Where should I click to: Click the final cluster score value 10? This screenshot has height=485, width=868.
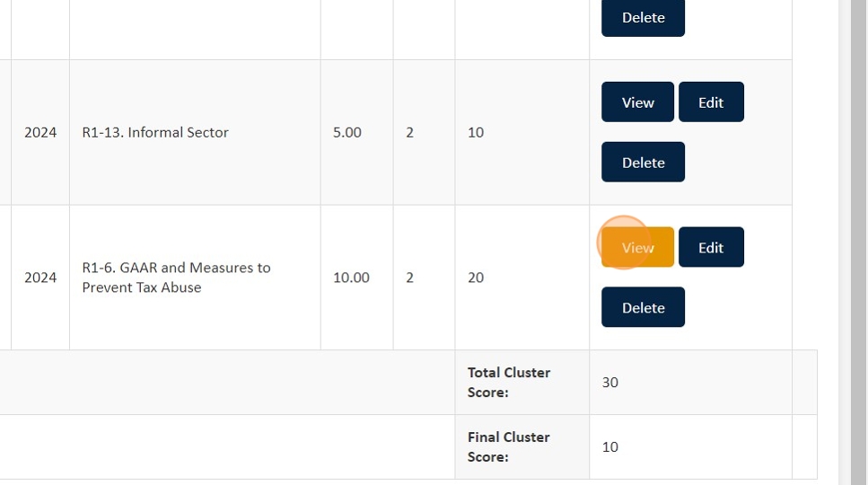(x=610, y=447)
